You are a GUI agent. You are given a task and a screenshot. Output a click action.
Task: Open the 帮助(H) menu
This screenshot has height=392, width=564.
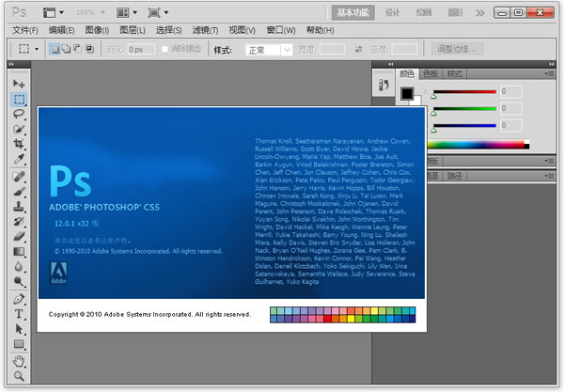tap(321, 30)
